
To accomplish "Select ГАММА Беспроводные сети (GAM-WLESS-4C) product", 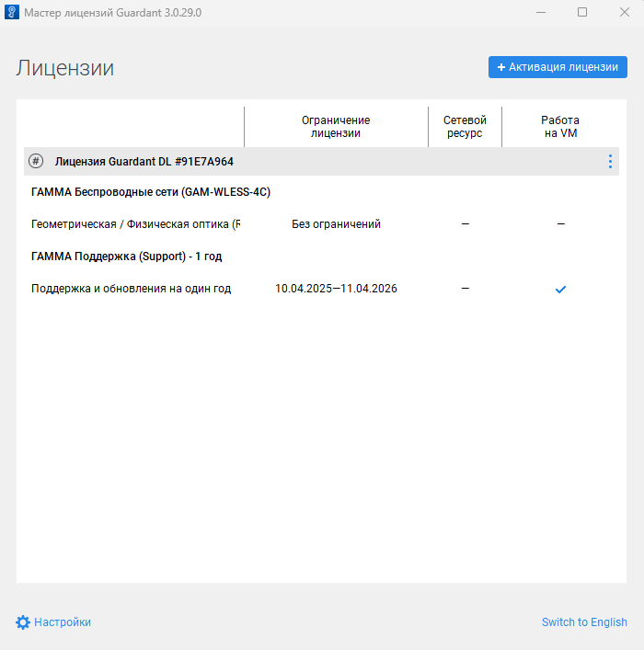I will [150, 192].
